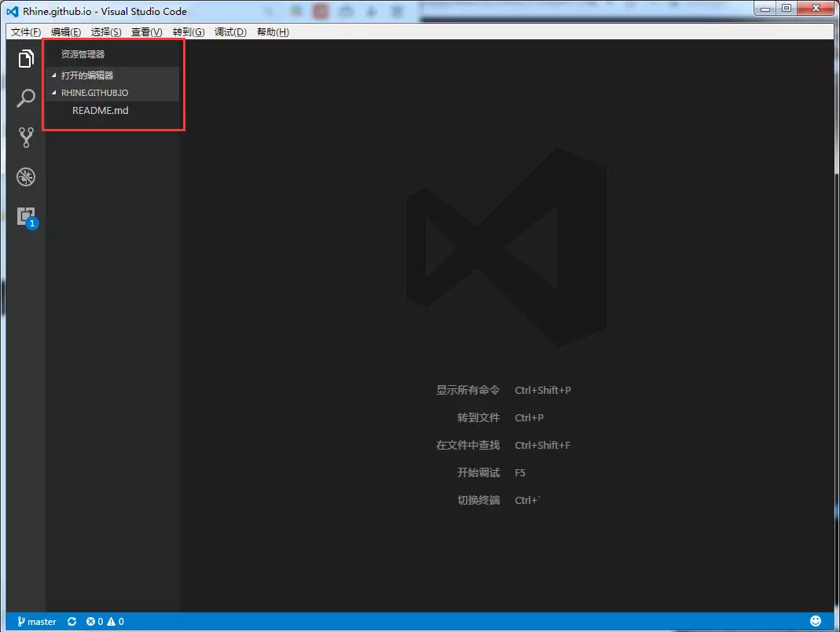The image size is (840, 632).
Task: Click the smiley feedback icon
Action: 816,622
